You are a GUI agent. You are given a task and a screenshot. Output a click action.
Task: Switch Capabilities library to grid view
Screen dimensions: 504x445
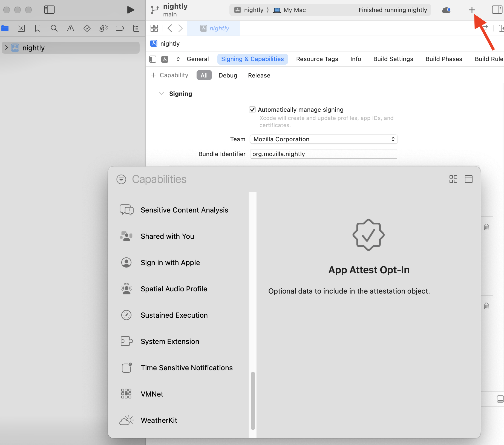click(453, 179)
